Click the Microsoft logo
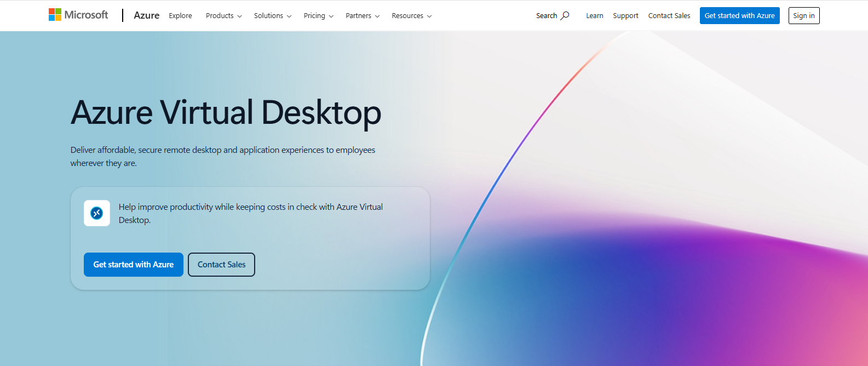Image resolution: width=868 pixels, height=366 pixels. pyautogui.click(x=78, y=15)
